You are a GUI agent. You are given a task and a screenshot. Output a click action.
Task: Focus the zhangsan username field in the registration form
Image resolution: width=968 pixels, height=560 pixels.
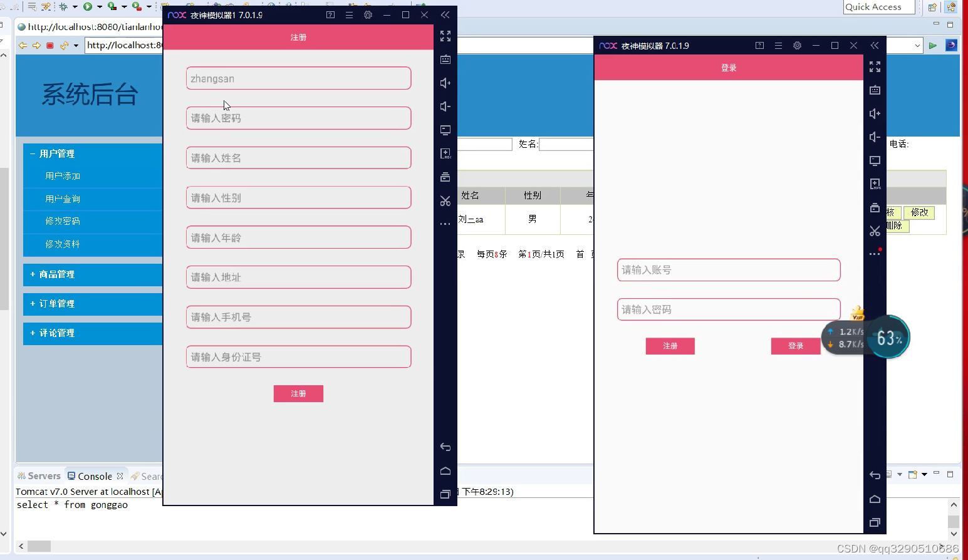(298, 78)
